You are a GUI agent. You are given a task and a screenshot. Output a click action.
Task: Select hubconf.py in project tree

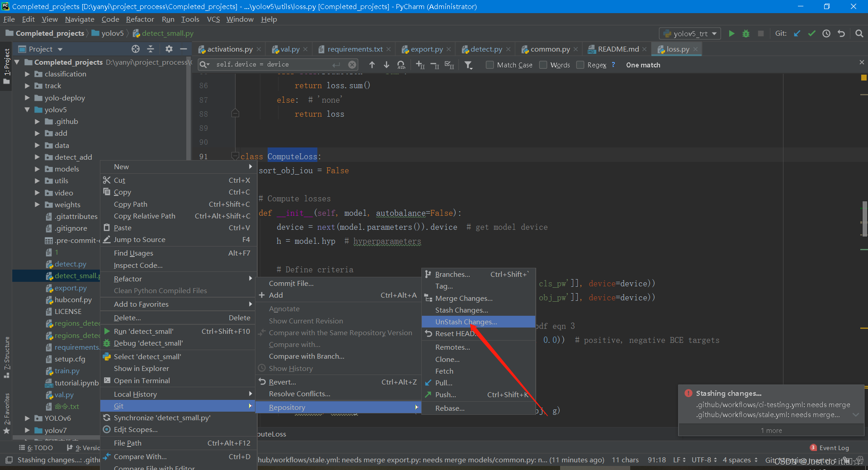click(x=73, y=299)
